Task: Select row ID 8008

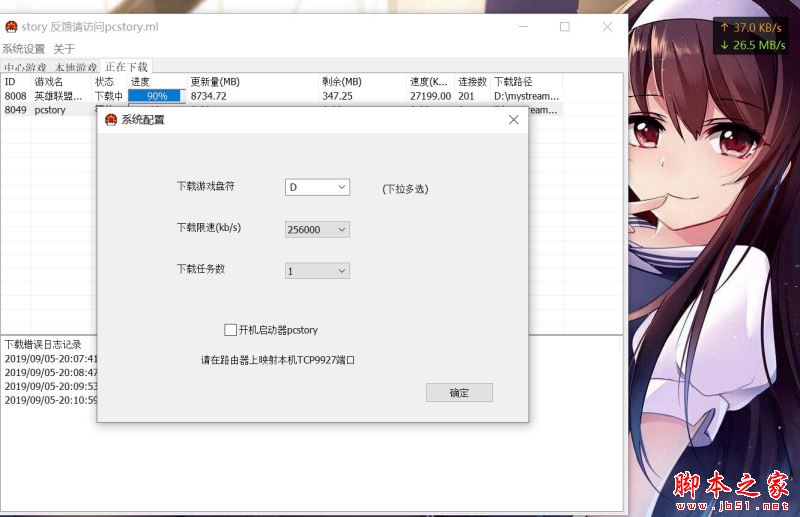Action: tap(15, 96)
